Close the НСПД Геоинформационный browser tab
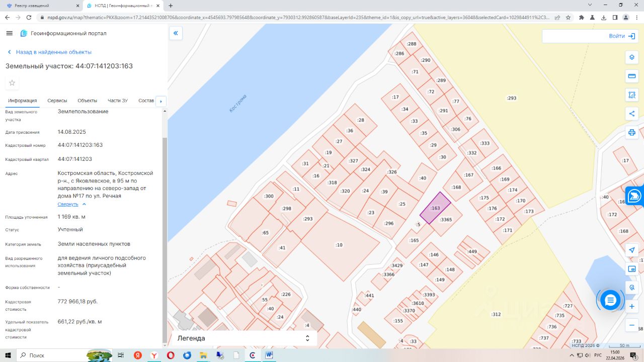 coord(158,6)
